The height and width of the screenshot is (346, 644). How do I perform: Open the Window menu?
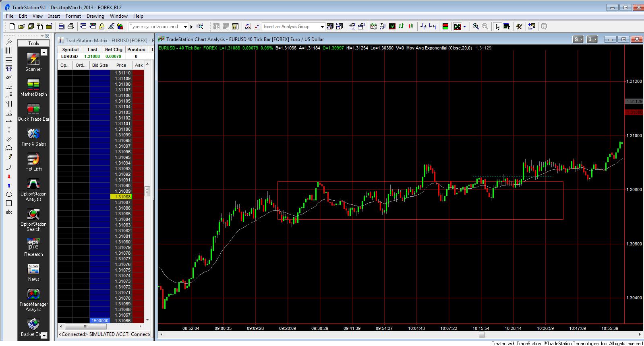pos(119,16)
